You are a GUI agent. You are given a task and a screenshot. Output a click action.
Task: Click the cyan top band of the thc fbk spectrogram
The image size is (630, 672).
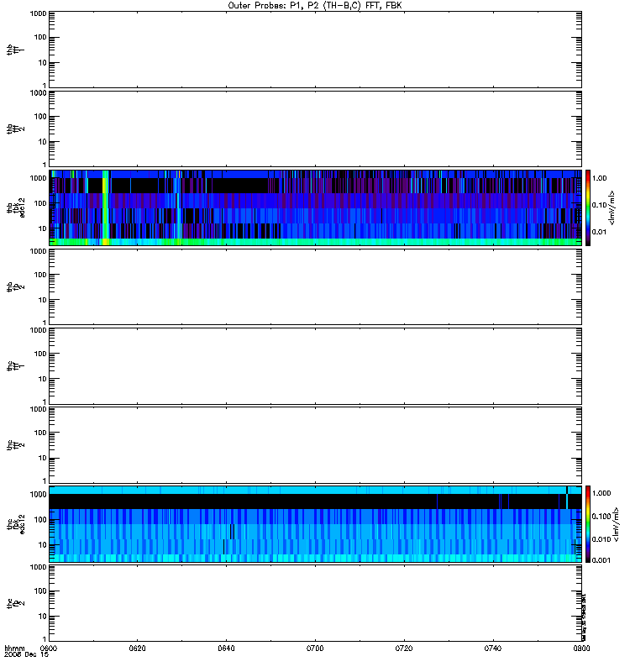pos(315,491)
